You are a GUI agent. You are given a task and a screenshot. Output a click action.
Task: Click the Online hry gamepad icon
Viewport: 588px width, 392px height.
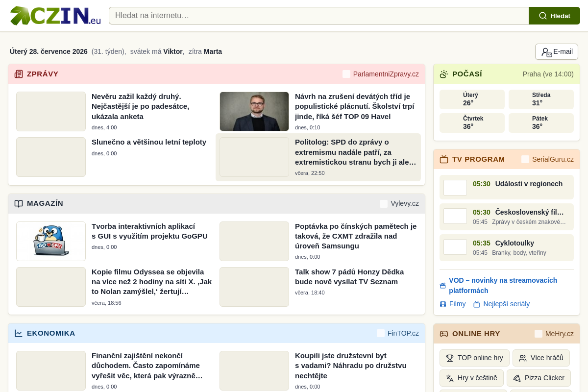click(444, 334)
